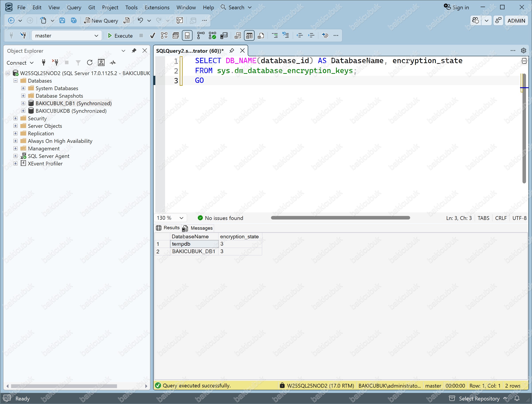The width and height of the screenshot is (532, 404).
Task: Switch output to Results to Text
Action: [x=238, y=36]
